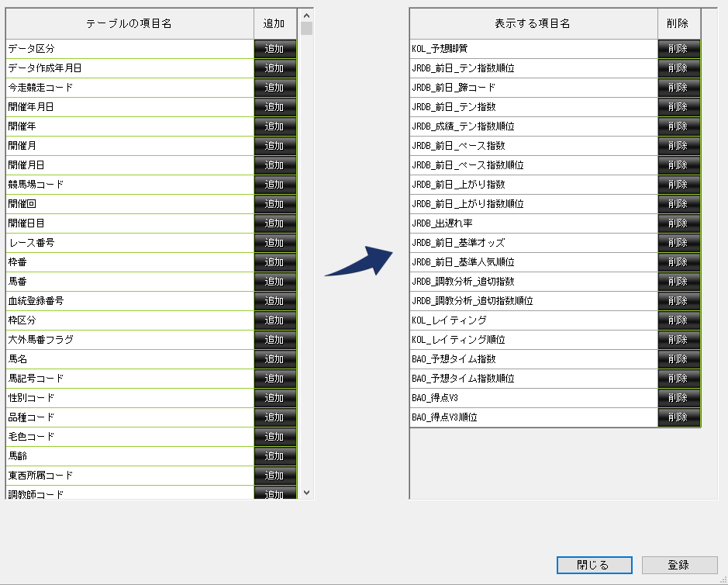The width and height of the screenshot is (728, 585).
Task: Click 追加 next to 開催年月日
Action: [x=275, y=107]
